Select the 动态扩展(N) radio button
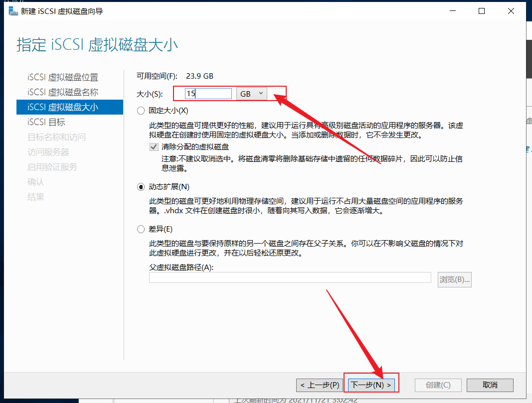Image resolution: width=532 pixels, height=403 pixels. pos(141,187)
